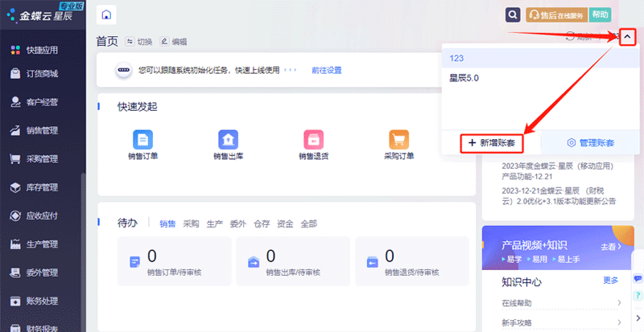Click 管理账套 button

point(591,143)
